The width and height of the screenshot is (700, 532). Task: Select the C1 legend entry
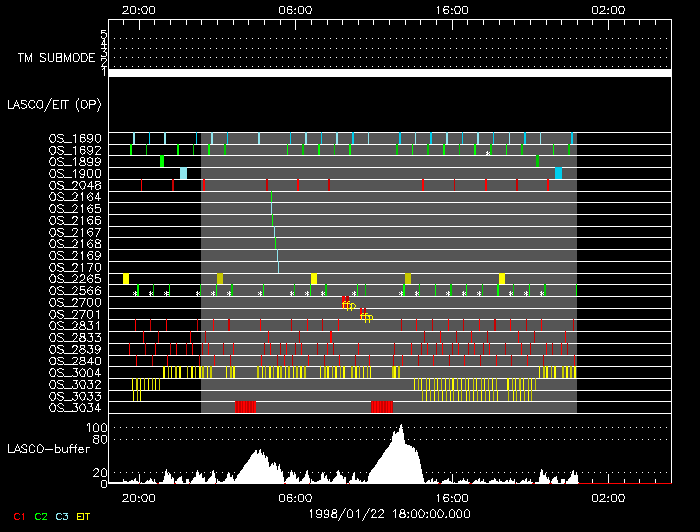click(x=17, y=516)
